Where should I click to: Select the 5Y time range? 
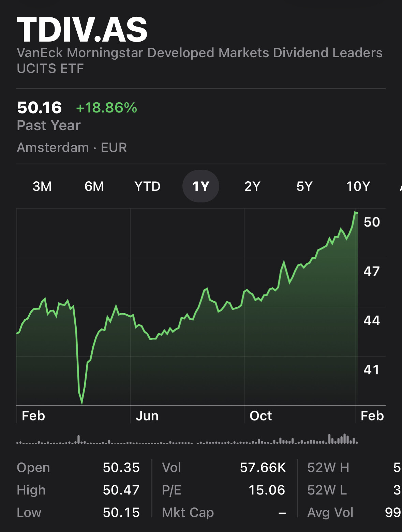[x=304, y=186]
